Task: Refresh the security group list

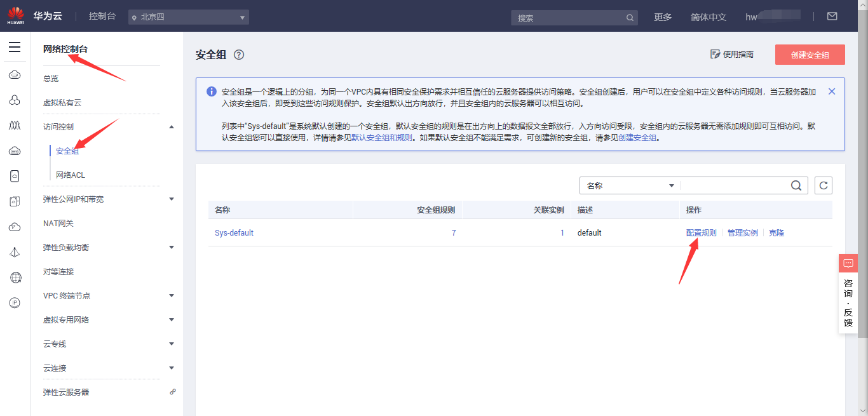Action: pos(824,185)
